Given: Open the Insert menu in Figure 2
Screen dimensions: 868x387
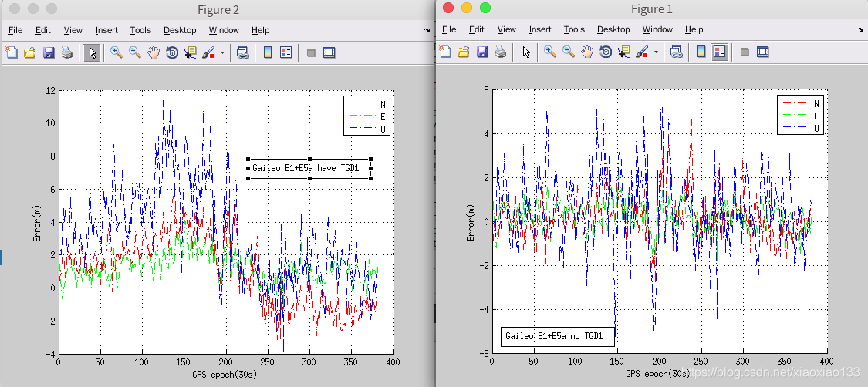Looking at the screenshot, I should coord(106,30).
